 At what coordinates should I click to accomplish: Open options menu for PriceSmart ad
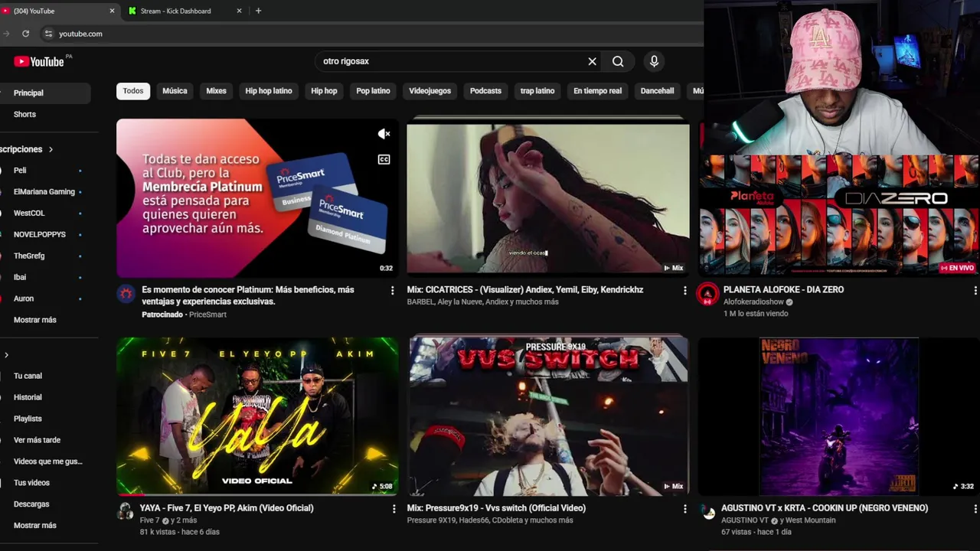(392, 291)
